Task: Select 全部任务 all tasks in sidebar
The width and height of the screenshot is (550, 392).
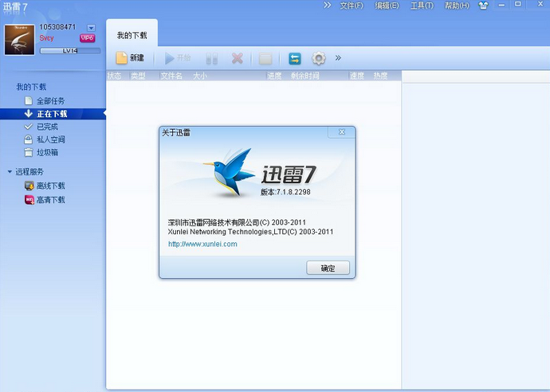Action: (49, 101)
